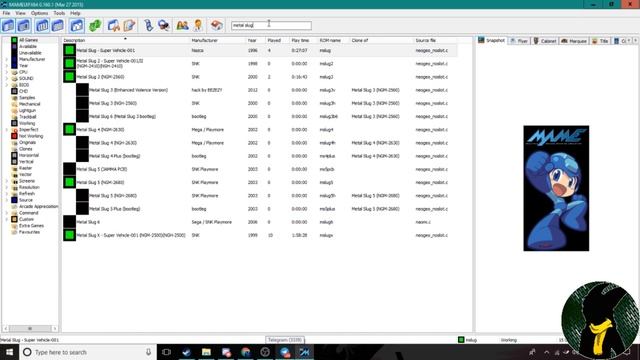Toggle the fourth blue list-view toolbar button
This screenshot has width=640, height=360.
(x=58, y=25)
